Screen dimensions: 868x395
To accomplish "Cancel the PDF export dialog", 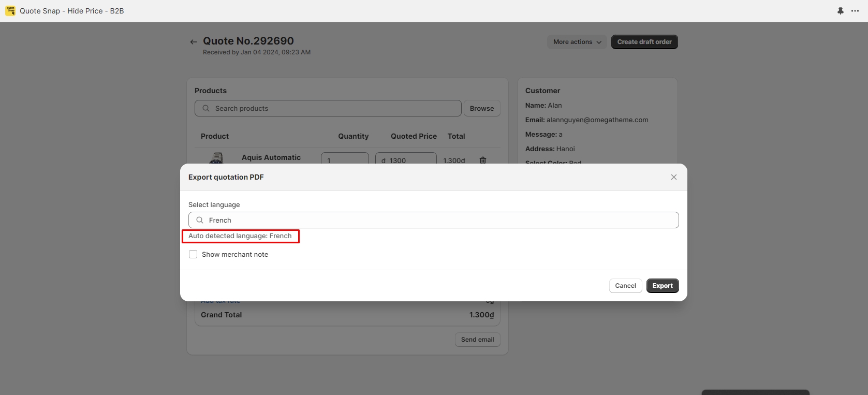I will click(x=625, y=286).
